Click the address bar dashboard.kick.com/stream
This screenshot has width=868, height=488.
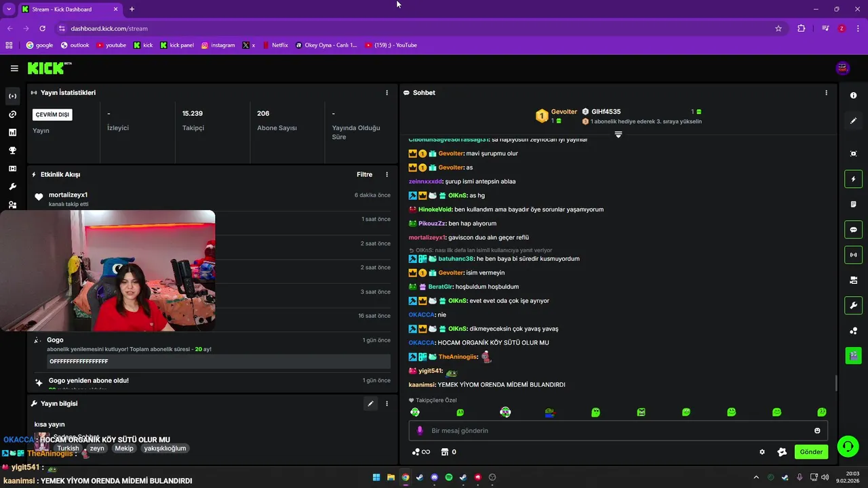click(108, 28)
